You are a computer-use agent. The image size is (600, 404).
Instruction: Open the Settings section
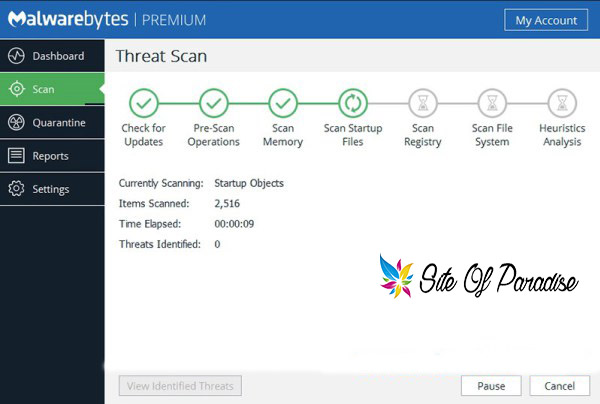[x=52, y=189]
